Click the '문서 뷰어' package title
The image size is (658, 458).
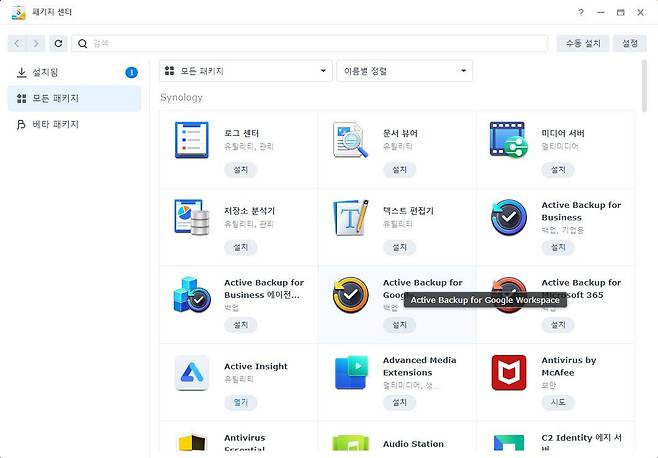(x=400, y=133)
